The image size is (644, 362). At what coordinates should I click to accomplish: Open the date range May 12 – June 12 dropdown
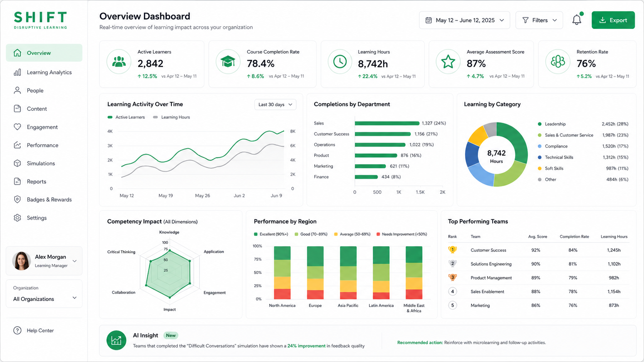[x=465, y=20]
